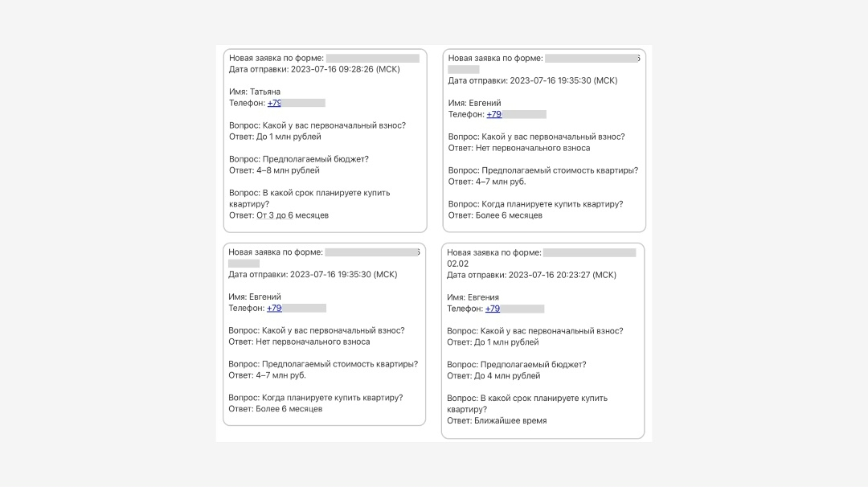This screenshot has height=487, width=868.
Task: Click "Новая заявка по форме" header in Евгения's card
Action: tap(494, 252)
